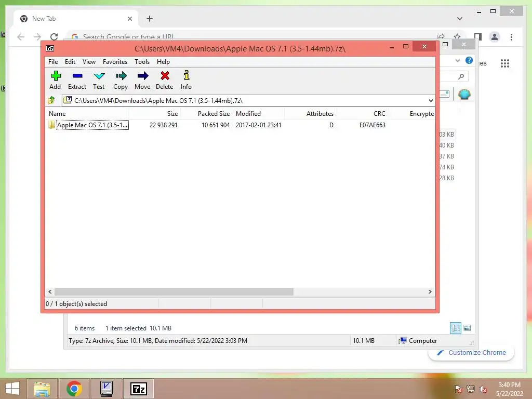The image size is (532, 399).
Task: Sort by the Name column header
Action: tap(87, 114)
